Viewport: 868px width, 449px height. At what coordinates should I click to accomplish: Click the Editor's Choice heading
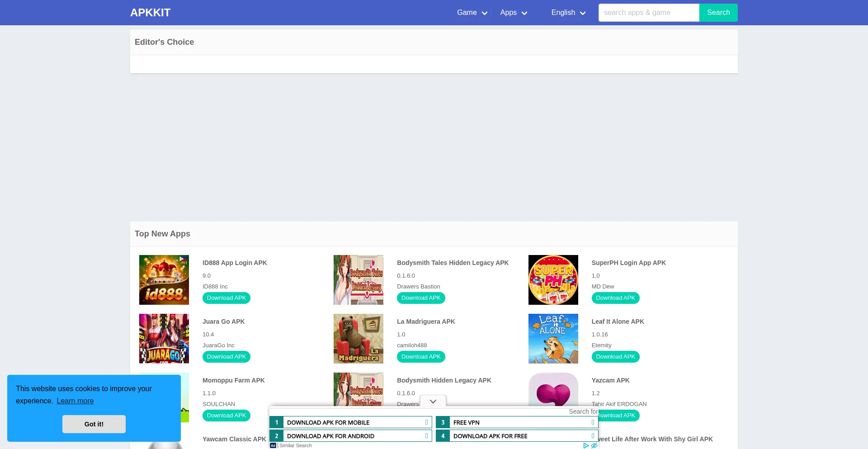pos(164,42)
